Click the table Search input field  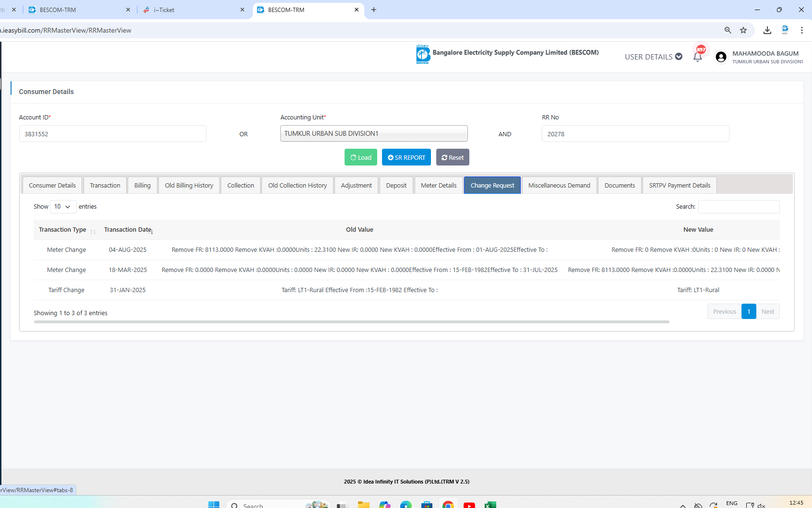click(739, 207)
